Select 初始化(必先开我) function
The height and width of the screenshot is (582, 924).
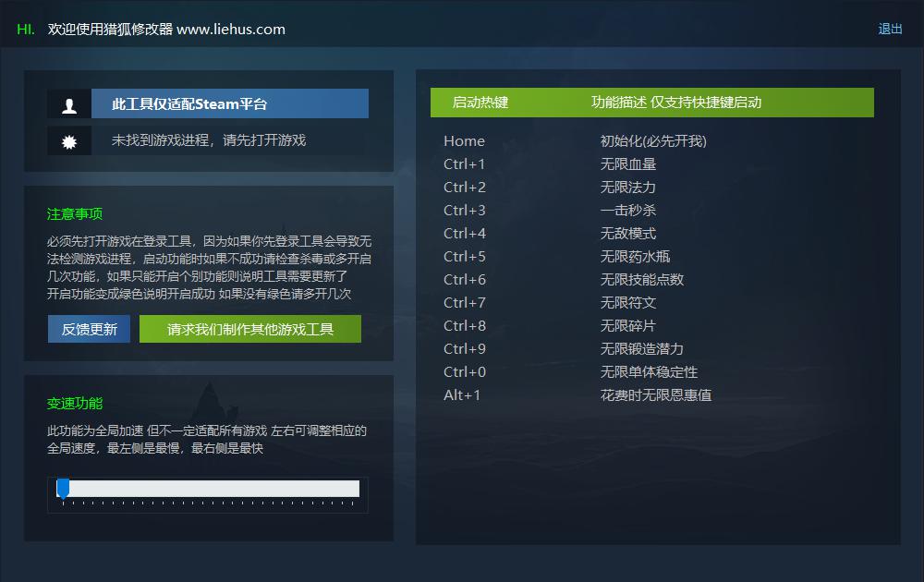[653, 140]
